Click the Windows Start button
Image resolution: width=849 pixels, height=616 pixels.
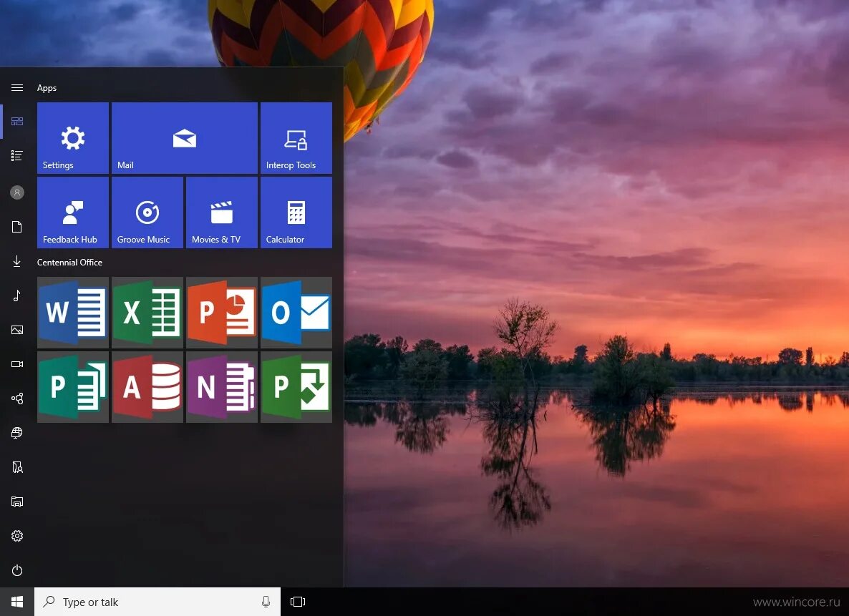(16, 602)
